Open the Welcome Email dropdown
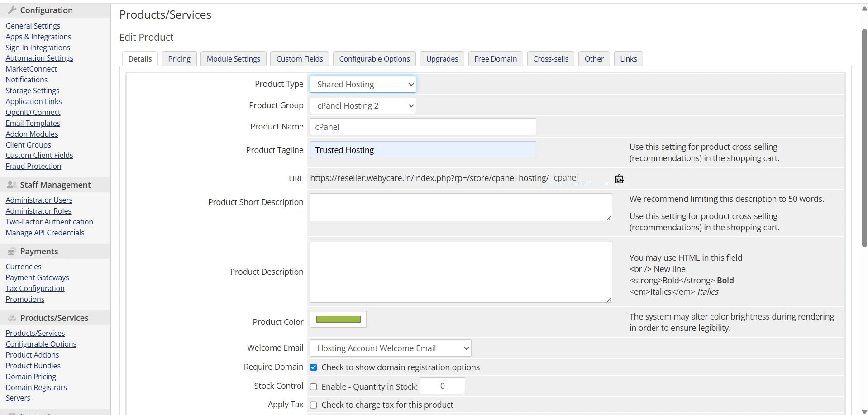 (391, 348)
